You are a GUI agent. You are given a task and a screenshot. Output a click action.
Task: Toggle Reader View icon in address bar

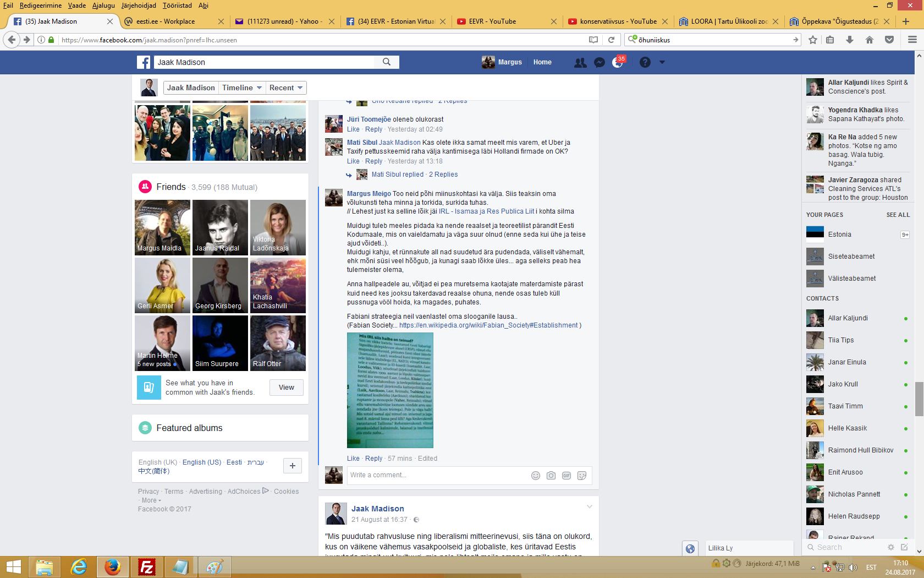click(x=593, y=40)
